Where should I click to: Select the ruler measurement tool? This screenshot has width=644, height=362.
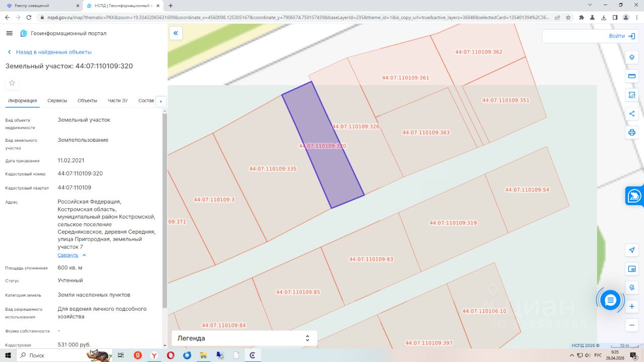coord(632,76)
